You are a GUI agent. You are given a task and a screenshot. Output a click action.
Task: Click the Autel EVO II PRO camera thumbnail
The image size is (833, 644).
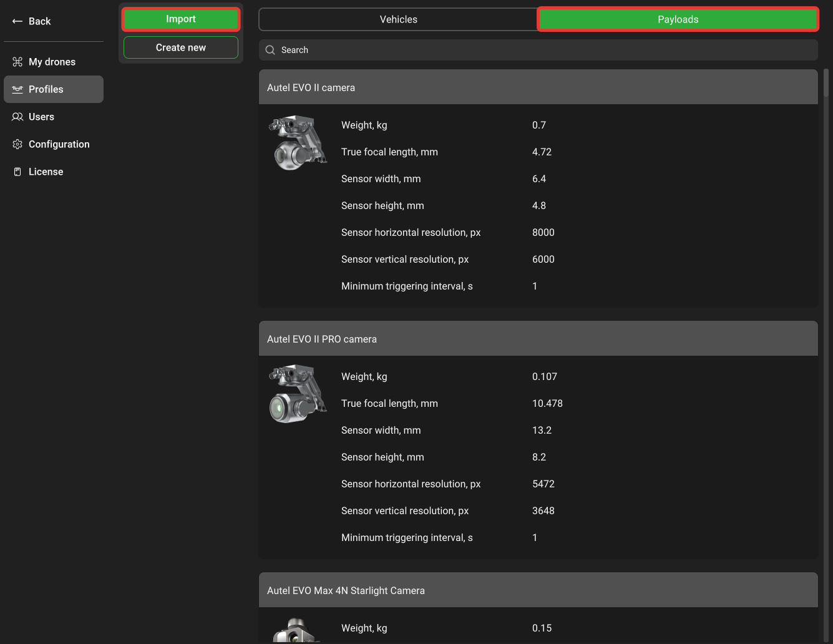pos(298,394)
